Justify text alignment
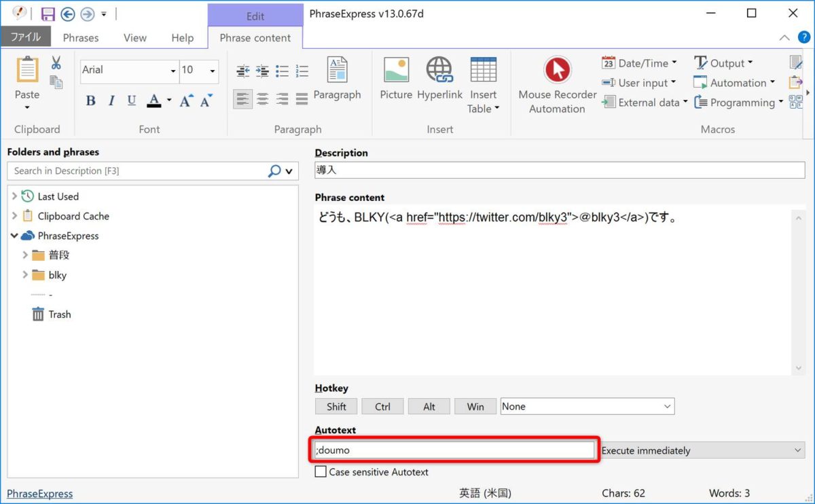 click(x=302, y=100)
